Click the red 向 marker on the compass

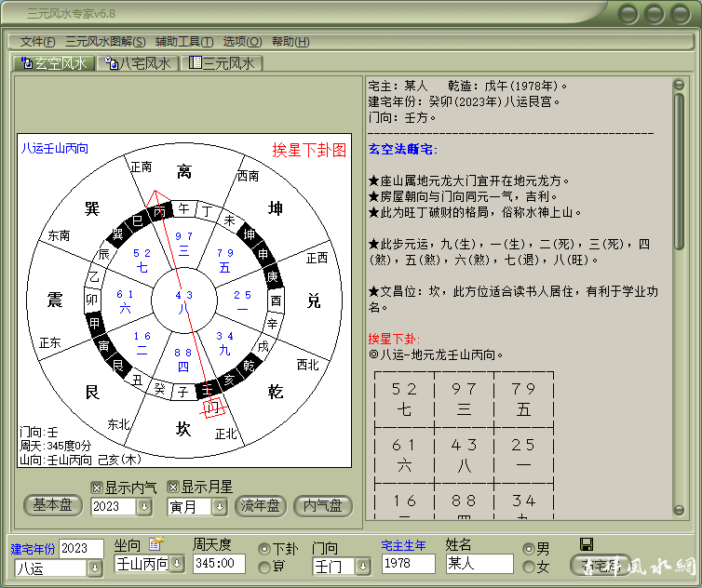coord(215,407)
